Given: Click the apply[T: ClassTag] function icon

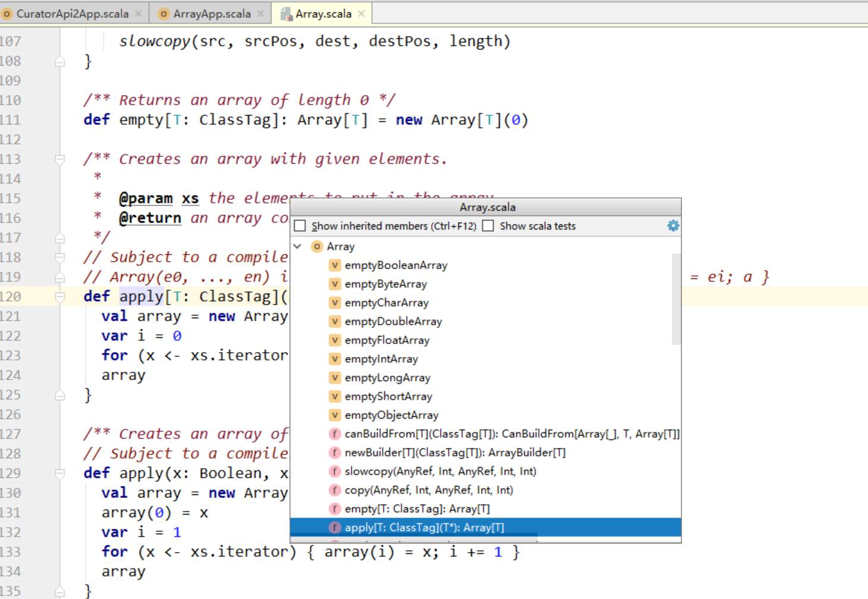Looking at the screenshot, I should point(335,528).
